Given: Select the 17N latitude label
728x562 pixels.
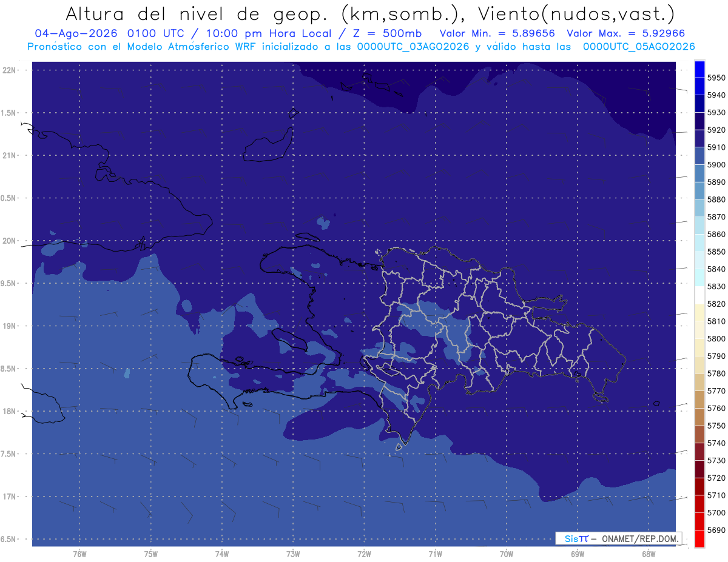Looking at the screenshot, I should pyautogui.click(x=10, y=497).
